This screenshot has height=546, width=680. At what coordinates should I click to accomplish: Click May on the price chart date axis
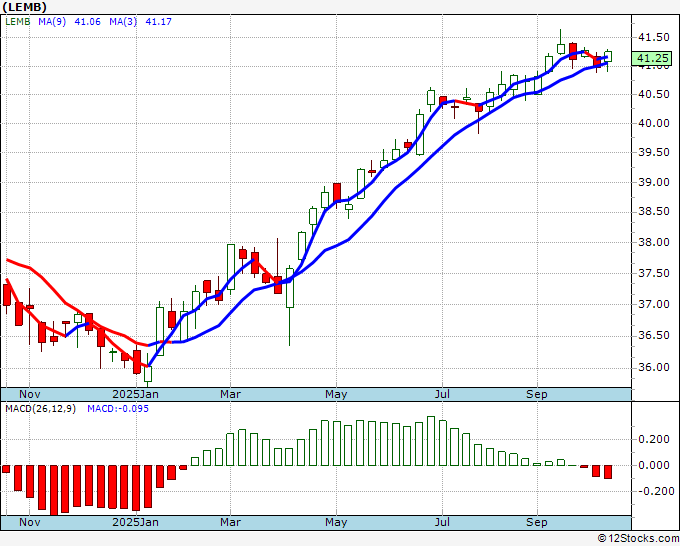pos(336,394)
